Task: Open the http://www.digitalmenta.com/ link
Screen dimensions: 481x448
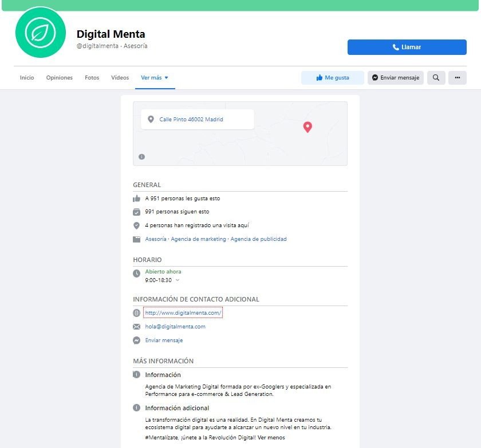Action: [x=183, y=313]
